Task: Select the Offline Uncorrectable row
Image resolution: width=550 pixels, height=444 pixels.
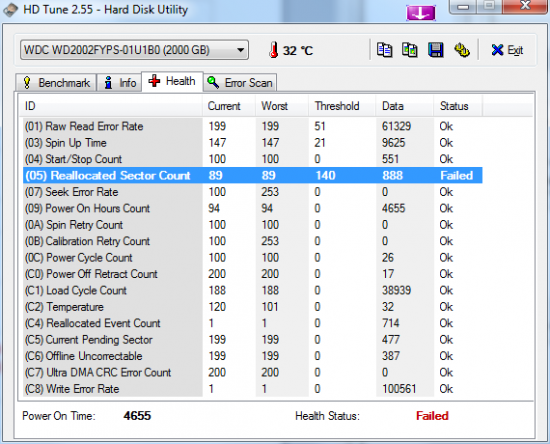Action: [253, 356]
